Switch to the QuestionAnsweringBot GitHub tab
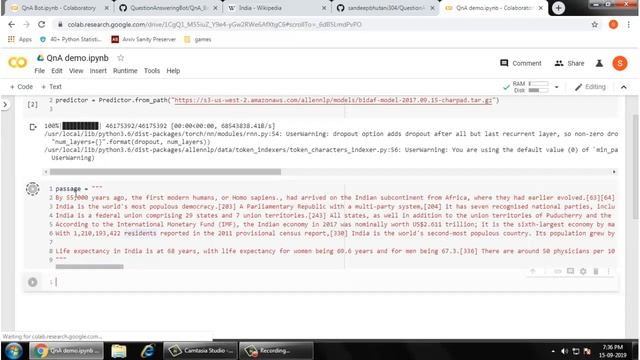 [168, 8]
